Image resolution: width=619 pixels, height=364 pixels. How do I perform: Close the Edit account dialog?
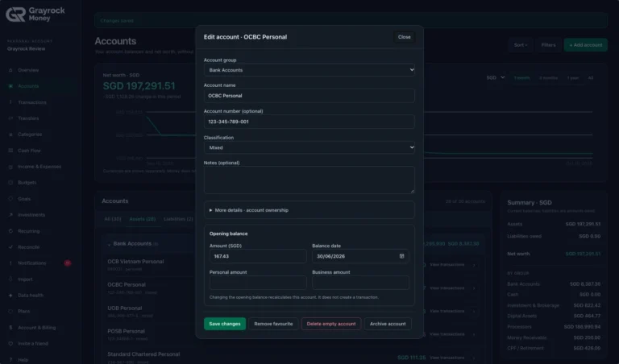[405, 37]
